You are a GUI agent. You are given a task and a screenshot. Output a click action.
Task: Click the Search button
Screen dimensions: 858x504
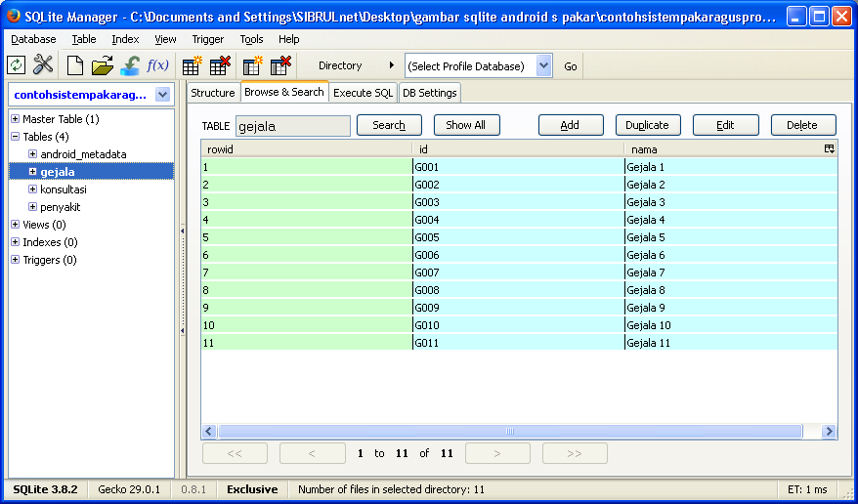(x=389, y=125)
